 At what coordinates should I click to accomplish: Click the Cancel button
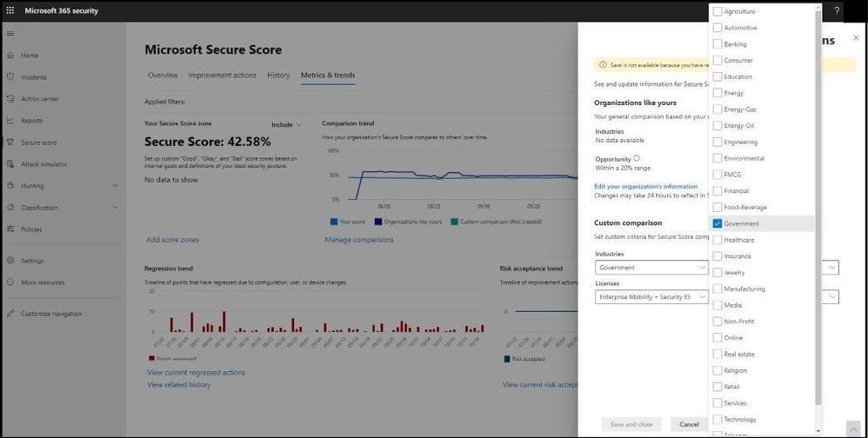(689, 424)
